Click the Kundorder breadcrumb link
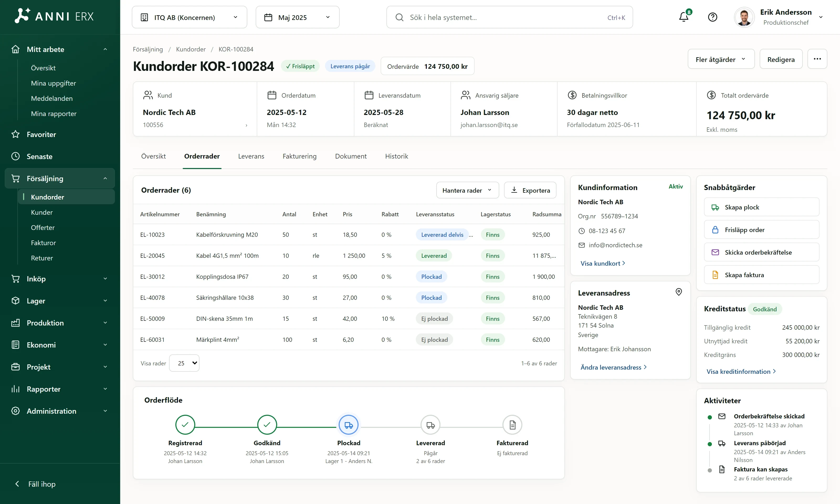Image resolution: width=840 pixels, height=504 pixels. click(x=191, y=49)
